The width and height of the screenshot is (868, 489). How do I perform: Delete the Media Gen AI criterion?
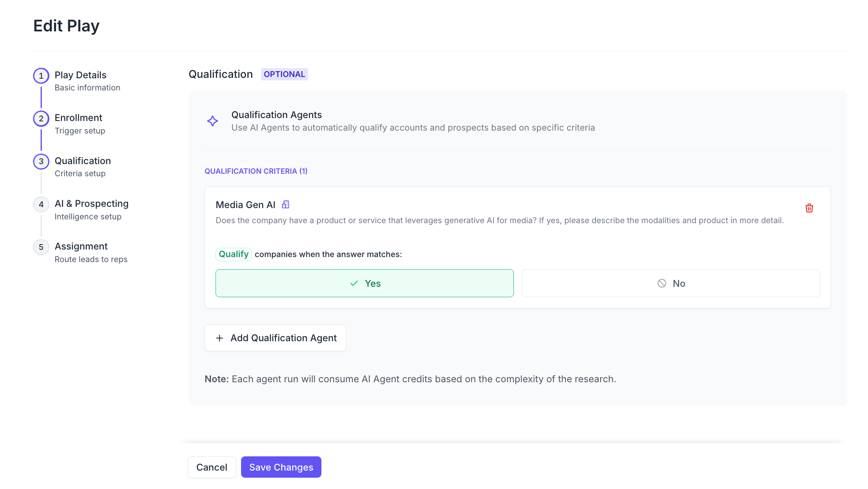pos(809,208)
